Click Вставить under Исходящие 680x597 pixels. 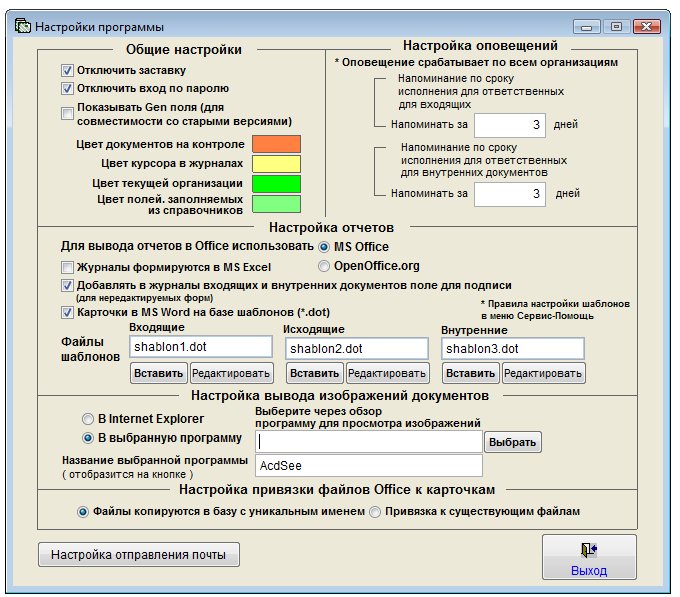(x=315, y=373)
